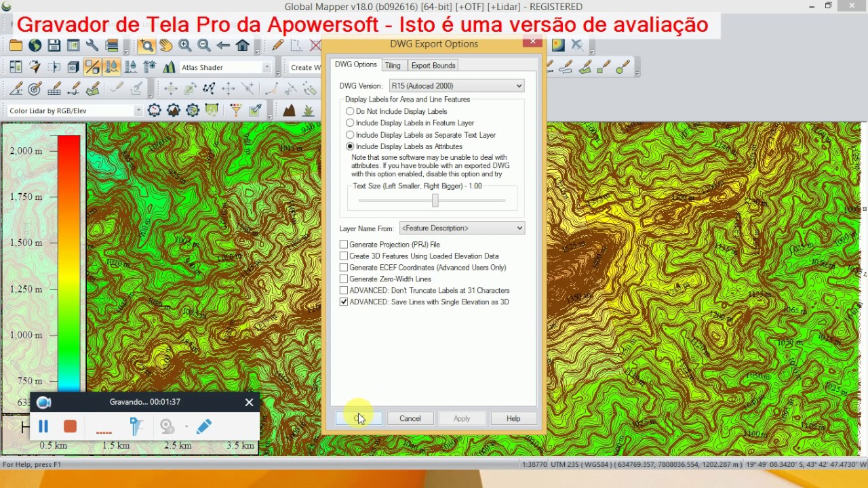Viewport: 868px width, 488px height.
Task: Click the Zoom Out magnifier icon
Action: coord(204,45)
